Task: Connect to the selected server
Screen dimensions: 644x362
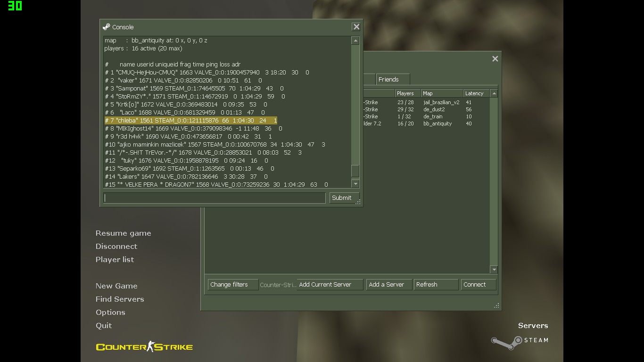Action: pos(479,285)
